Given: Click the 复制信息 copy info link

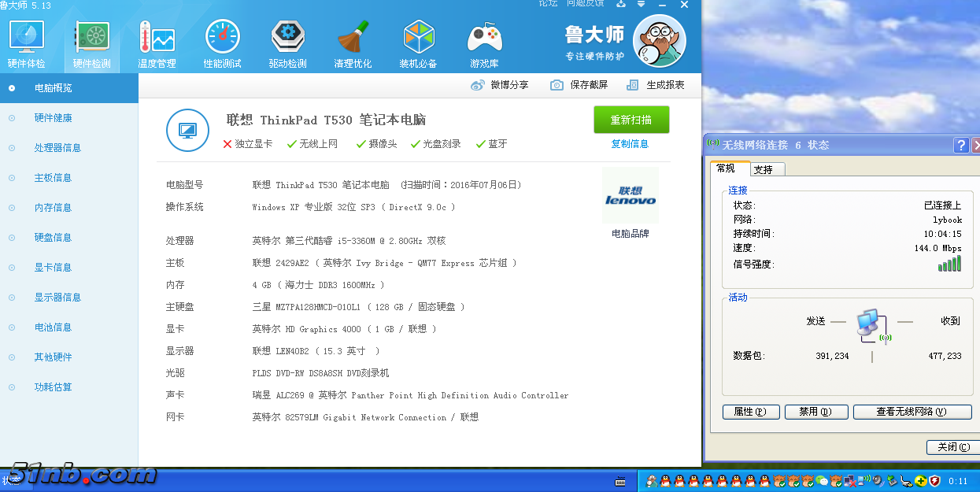Looking at the screenshot, I should pos(629,143).
